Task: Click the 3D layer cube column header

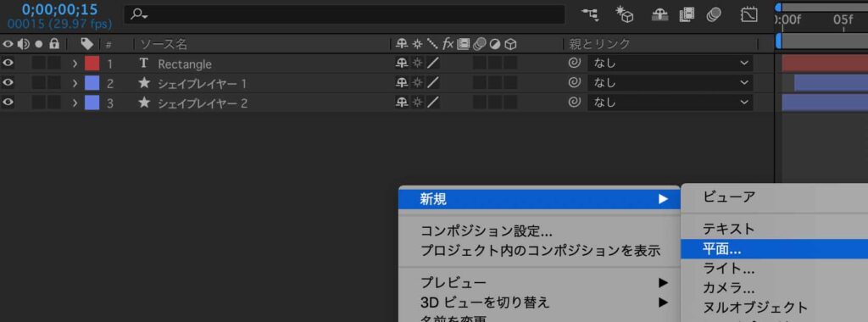Action: pos(510,44)
